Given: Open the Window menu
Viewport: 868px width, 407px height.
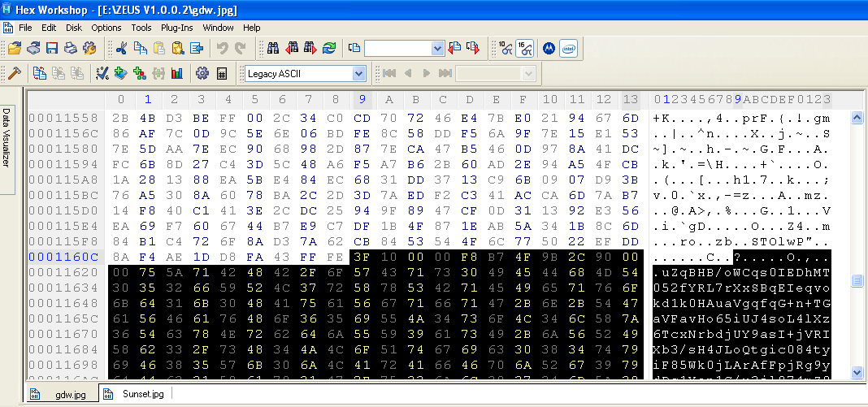Looking at the screenshot, I should pyautogui.click(x=218, y=27).
